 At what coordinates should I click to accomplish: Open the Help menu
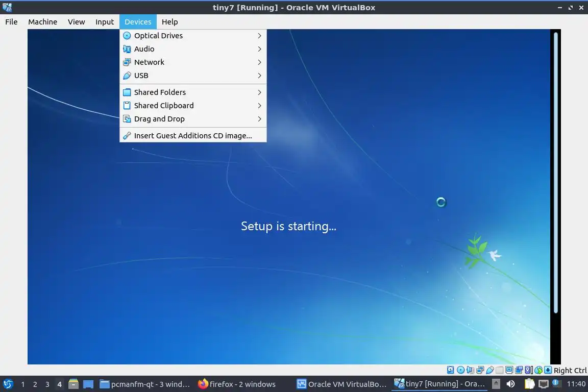(x=170, y=22)
